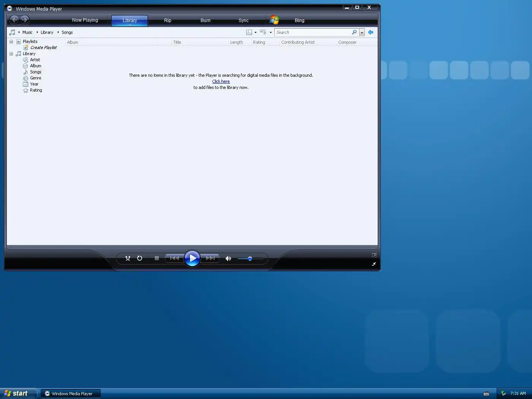
Task: Open the search options dropdown arrow
Action: pyautogui.click(x=362, y=33)
